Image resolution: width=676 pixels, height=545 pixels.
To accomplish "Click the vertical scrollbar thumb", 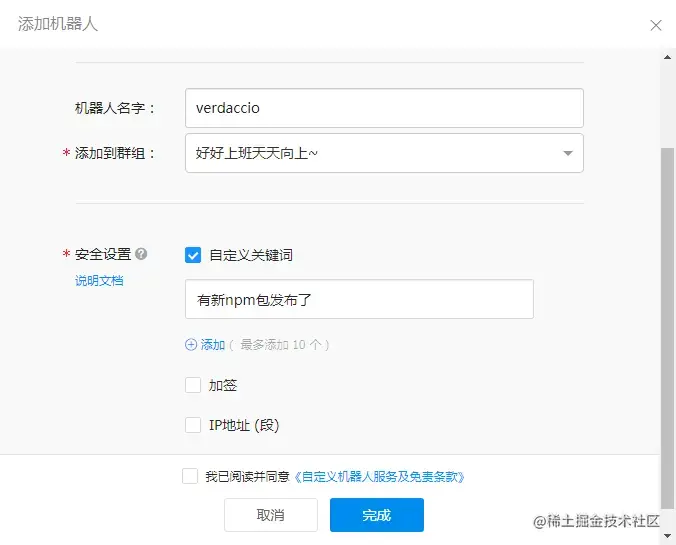I will pyautogui.click(x=667, y=329).
